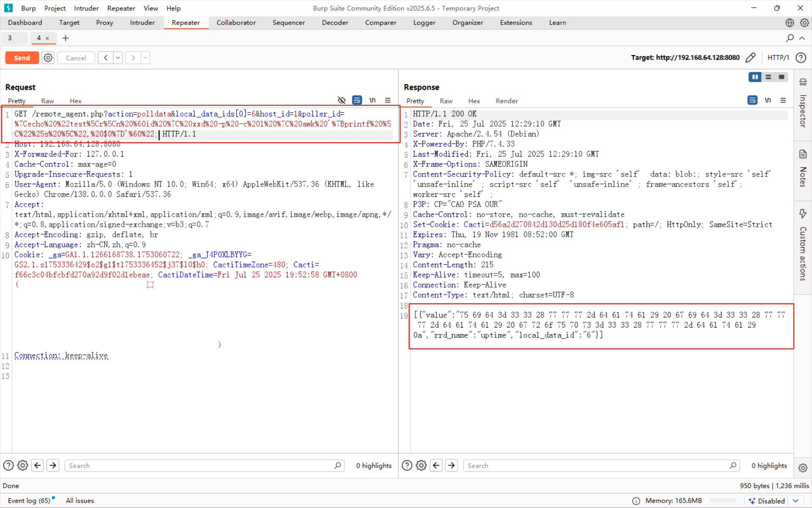Focus the Response search field
Screen dimensions: 812x508
click(x=601, y=466)
